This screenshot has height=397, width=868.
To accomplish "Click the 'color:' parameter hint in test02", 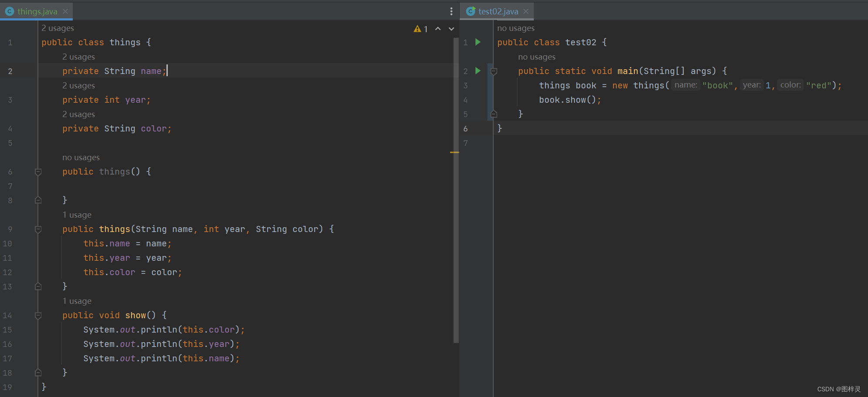I will [790, 85].
